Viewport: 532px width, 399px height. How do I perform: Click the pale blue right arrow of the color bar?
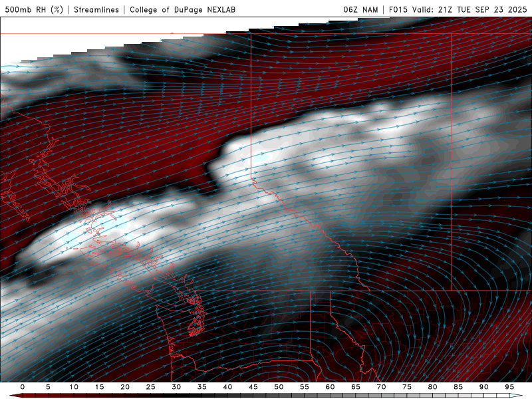tap(516, 396)
